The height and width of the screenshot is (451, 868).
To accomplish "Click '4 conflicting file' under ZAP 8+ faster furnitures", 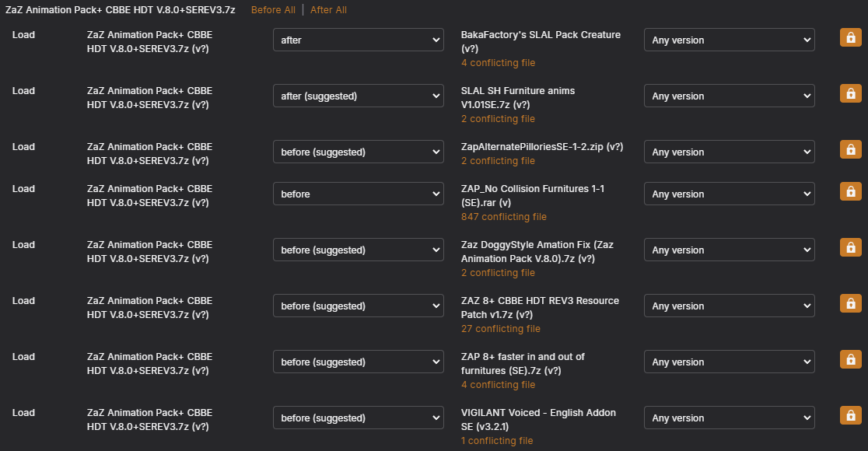I will coord(499,385).
